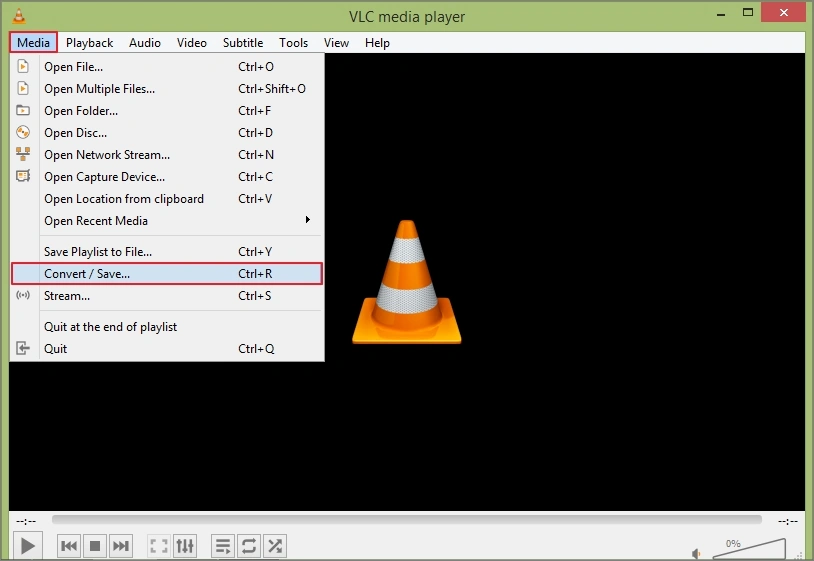814x561 pixels.
Task: Open the Video menu
Action: (x=192, y=43)
